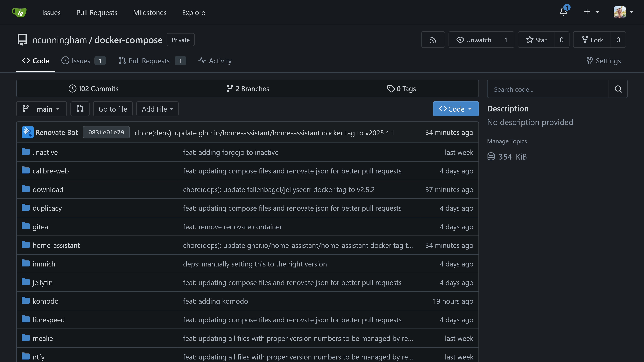Click the compare pull request icon button
This screenshot has width=644, height=362.
click(x=80, y=109)
